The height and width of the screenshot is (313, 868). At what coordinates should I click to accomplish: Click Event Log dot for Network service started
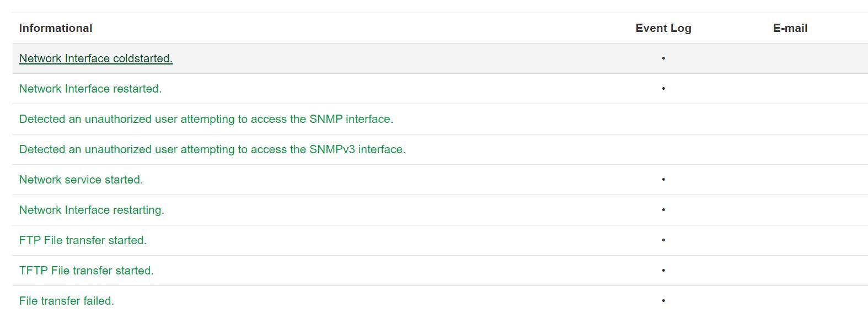point(663,179)
